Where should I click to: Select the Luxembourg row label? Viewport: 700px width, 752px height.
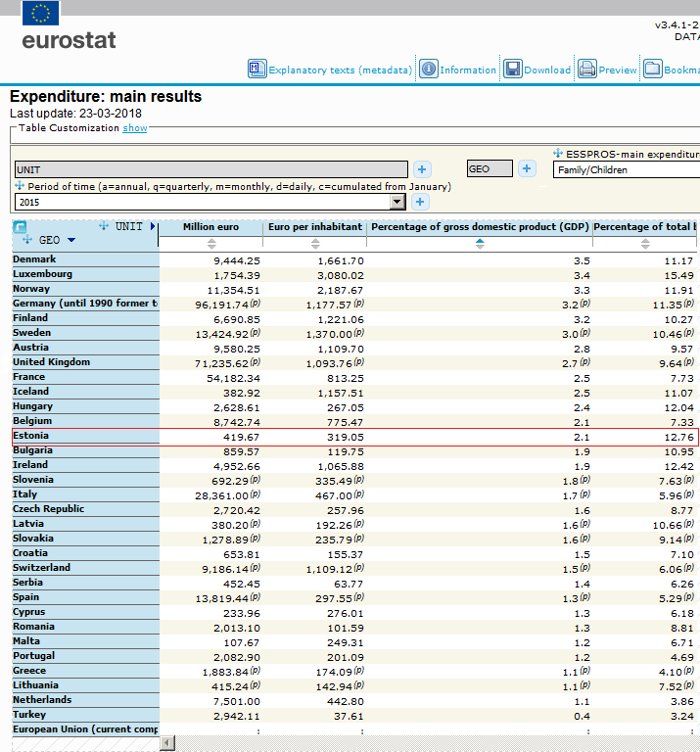42,274
